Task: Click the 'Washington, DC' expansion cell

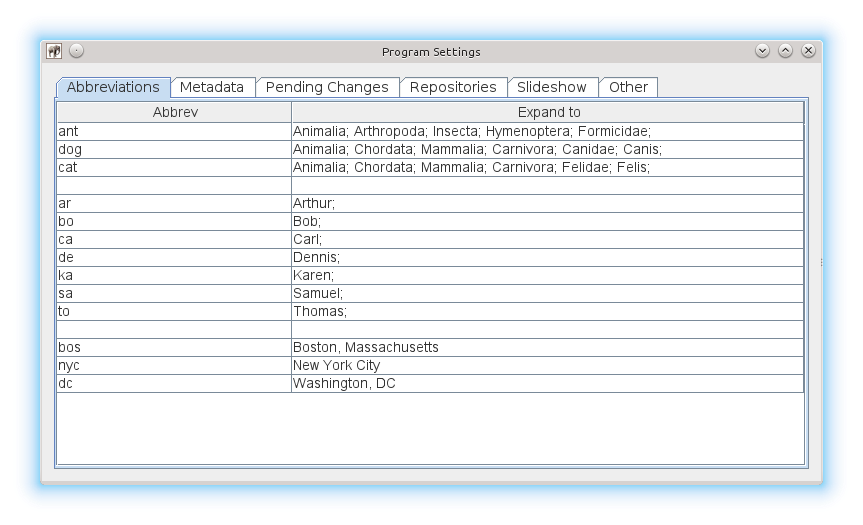Action: [x=547, y=383]
